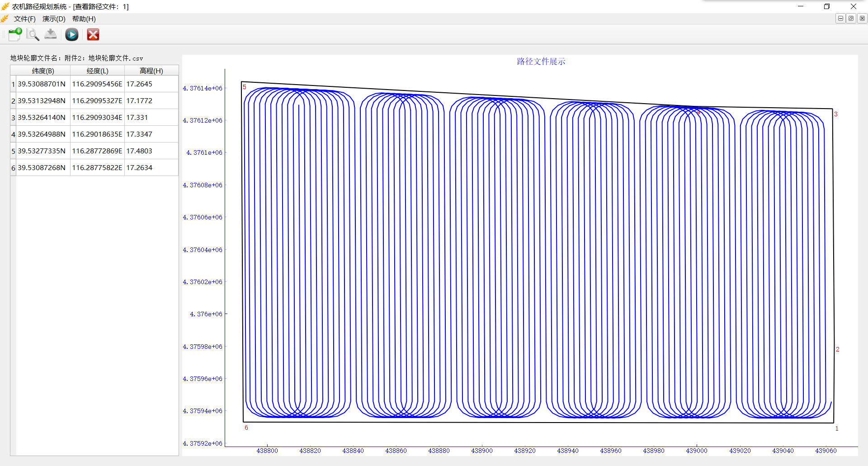Select latitude cell 39.53088701N
Image resolution: width=868 pixels, height=466 pixels.
pos(43,84)
